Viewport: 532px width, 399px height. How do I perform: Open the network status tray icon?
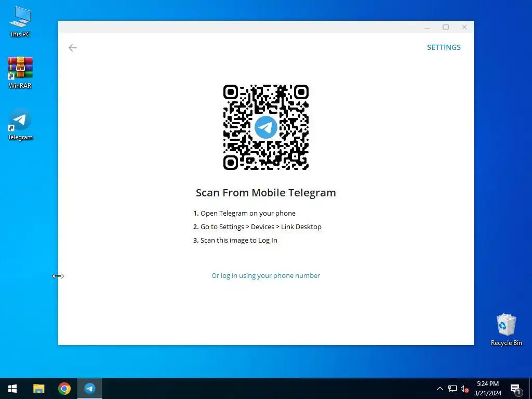coord(453,389)
